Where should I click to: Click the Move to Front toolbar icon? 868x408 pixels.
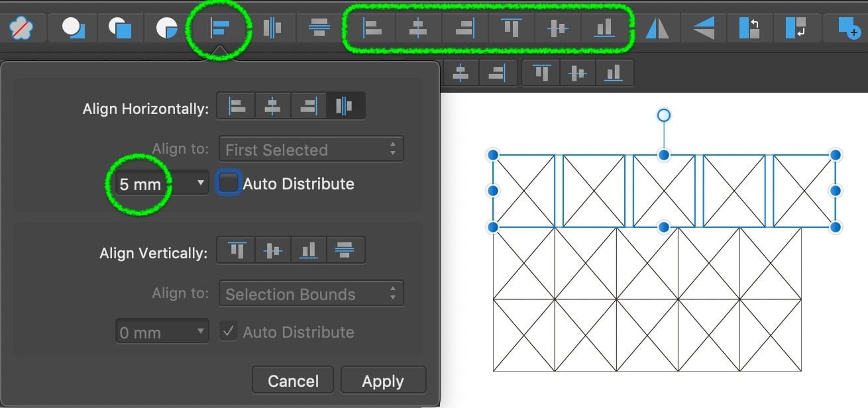(x=749, y=28)
